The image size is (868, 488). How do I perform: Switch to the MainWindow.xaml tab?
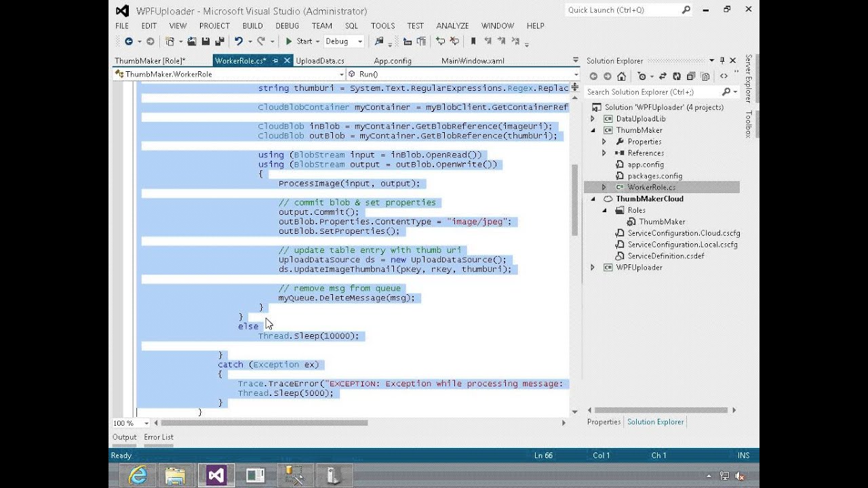[x=473, y=61]
